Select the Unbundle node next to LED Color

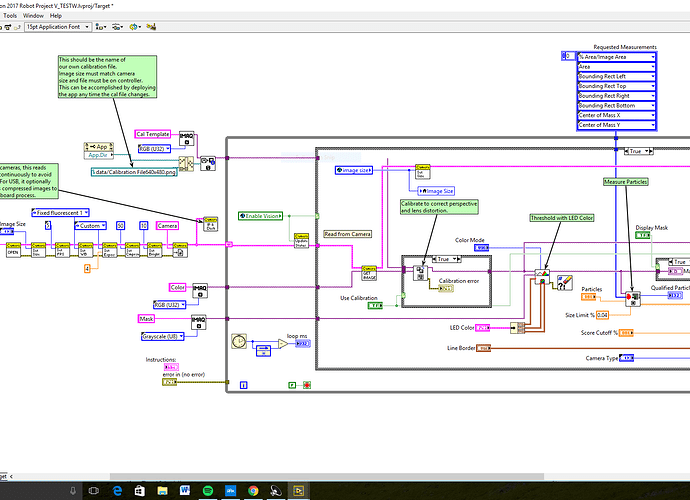[518, 328]
